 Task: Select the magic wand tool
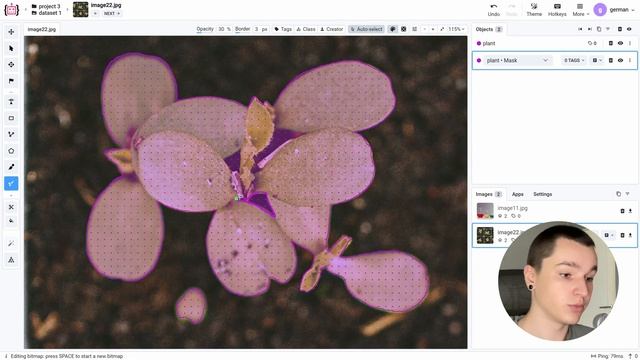(x=11, y=243)
